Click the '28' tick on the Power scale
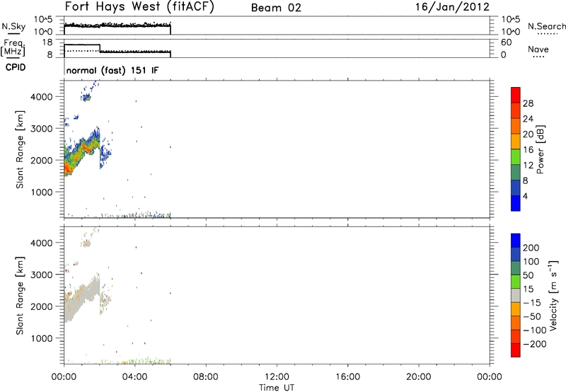 tap(528, 103)
